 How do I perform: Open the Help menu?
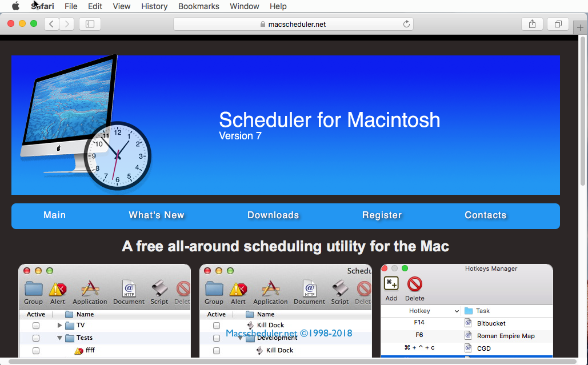point(278,6)
